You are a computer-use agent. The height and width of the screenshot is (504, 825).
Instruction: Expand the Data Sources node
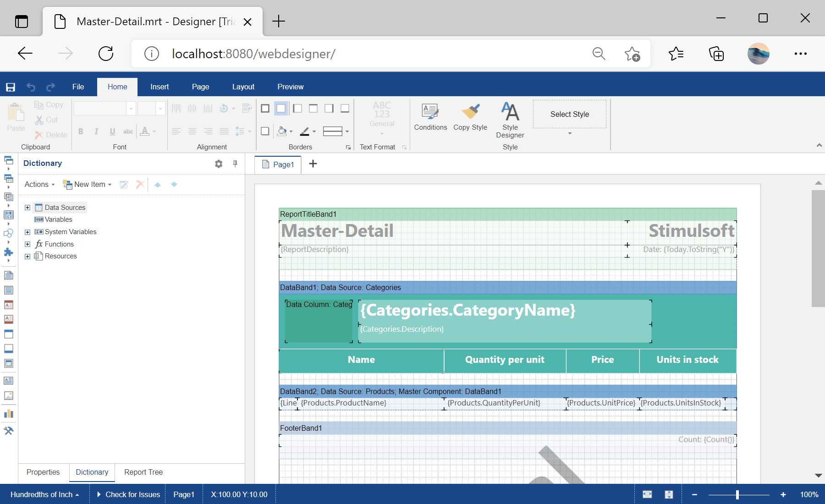(x=27, y=208)
